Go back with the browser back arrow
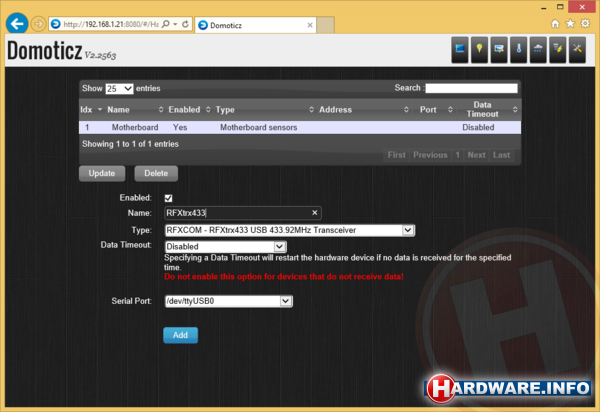The image size is (600, 412). pyautogui.click(x=17, y=24)
